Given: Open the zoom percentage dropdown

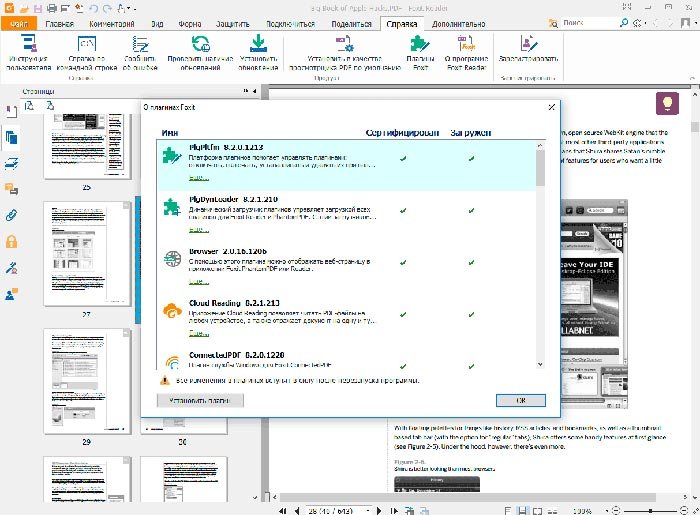Looking at the screenshot, I should (607, 511).
